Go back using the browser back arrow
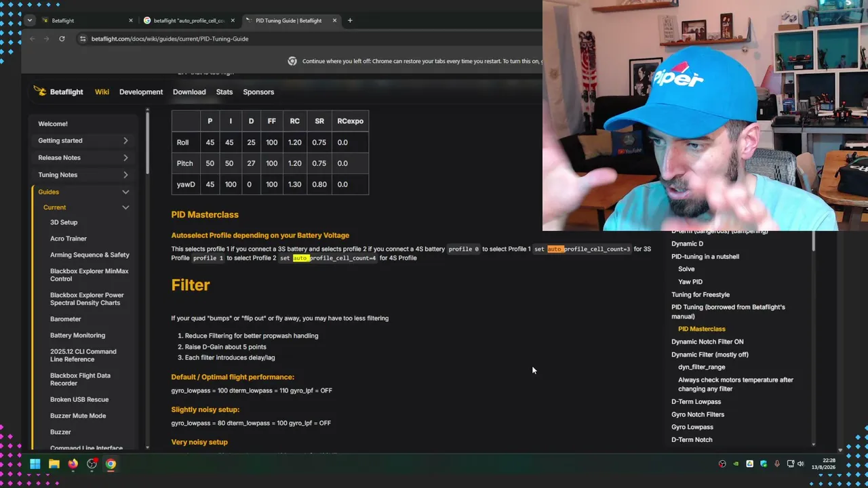868x488 pixels. (x=32, y=39)
